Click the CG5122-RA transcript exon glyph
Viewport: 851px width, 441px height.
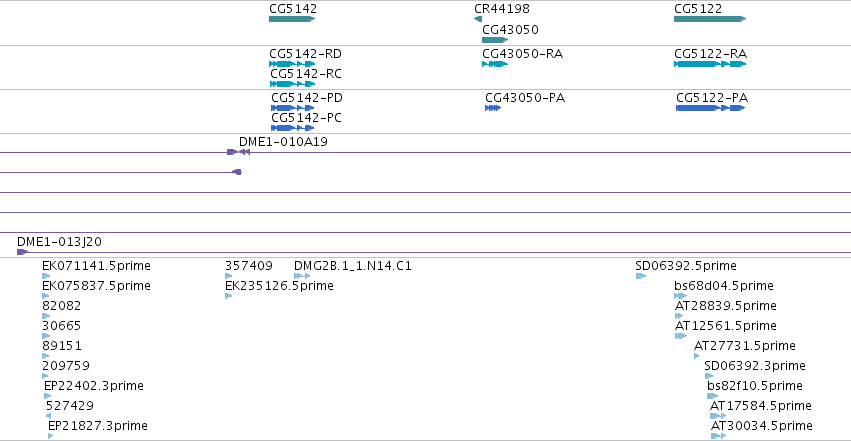[710, 64]
